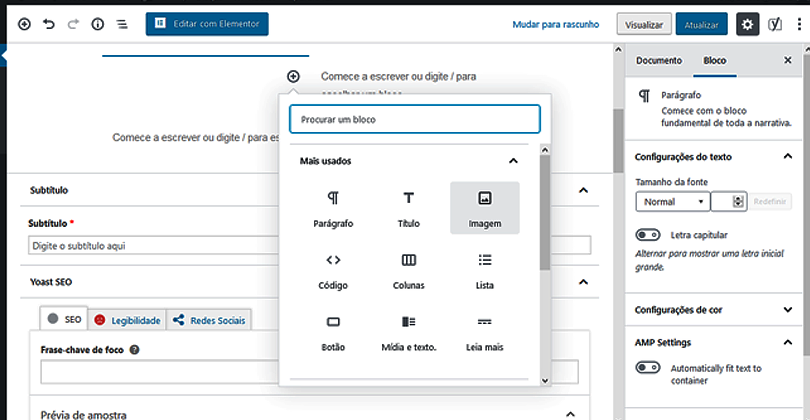This screenshot has width=810, height=420.
Task: Insert a Colunas block
Action: pyautogui.click(x=409, y=271)
